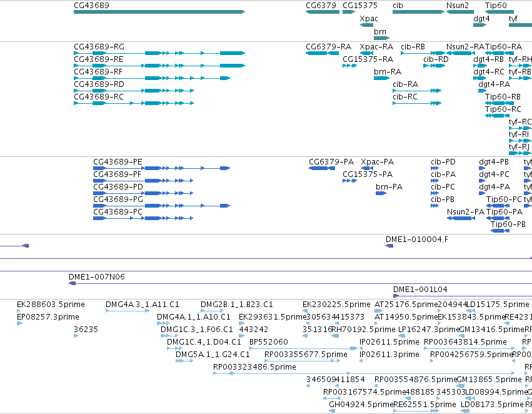This screenshot has width=532, height=414.
Task: Select transcript CG43689-RF
Action: point(98,72)
